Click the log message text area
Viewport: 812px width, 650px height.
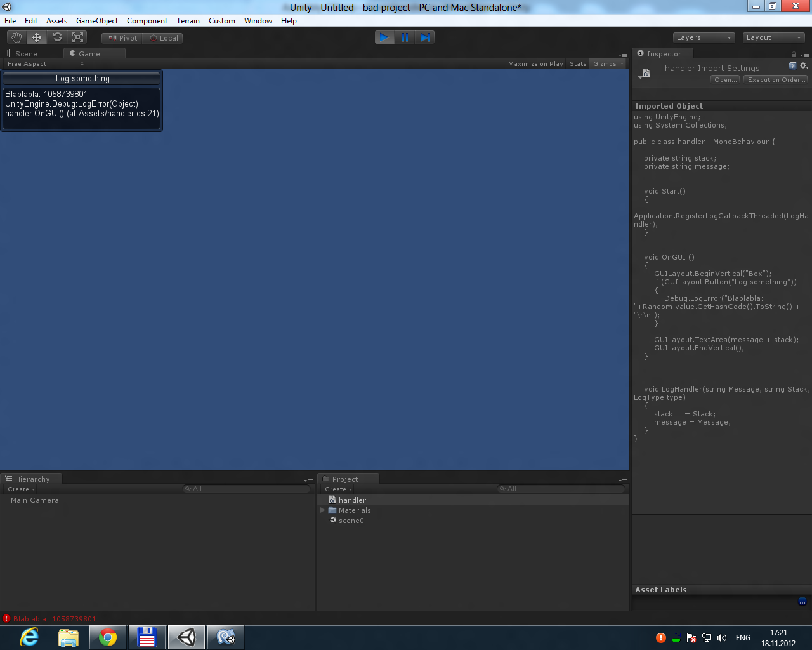82,108
